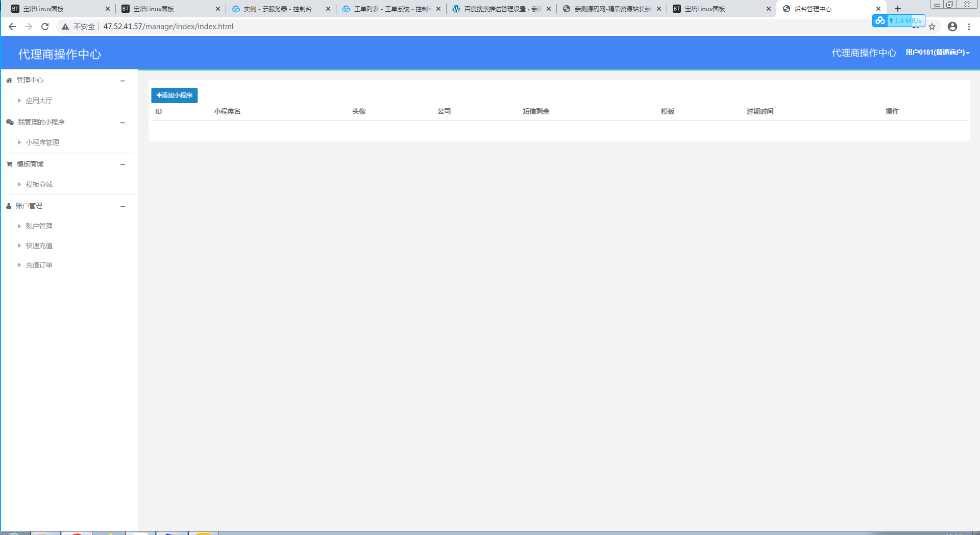Open the 充值订单 link
The image size is (980, 535).
pos(39,265)
